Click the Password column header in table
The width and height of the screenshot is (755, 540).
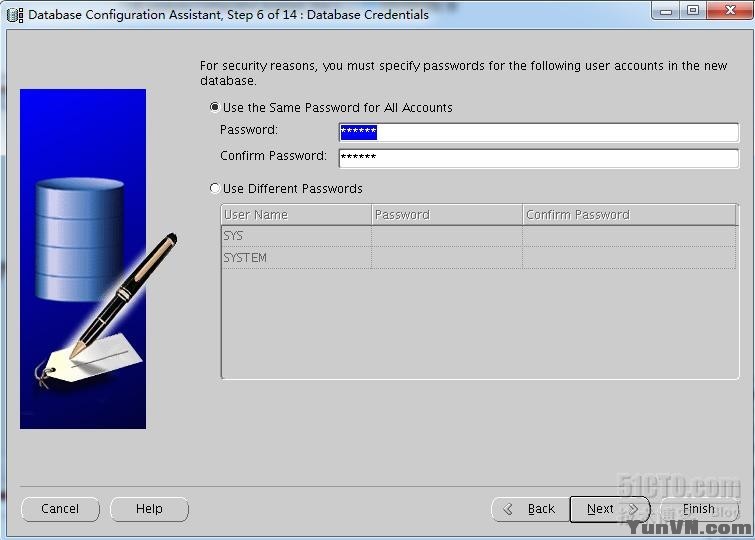click(447, 215)
